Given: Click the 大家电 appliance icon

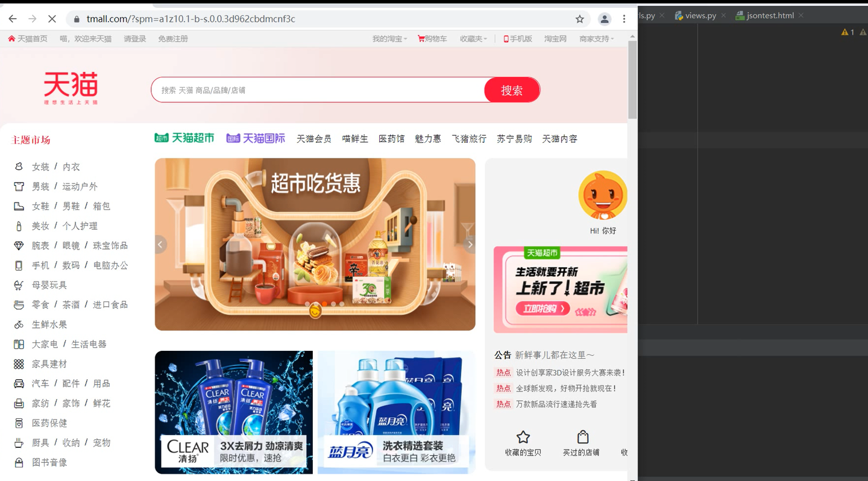Looking at the screenshot, I should pyautogui.click(x=19, y=344).
